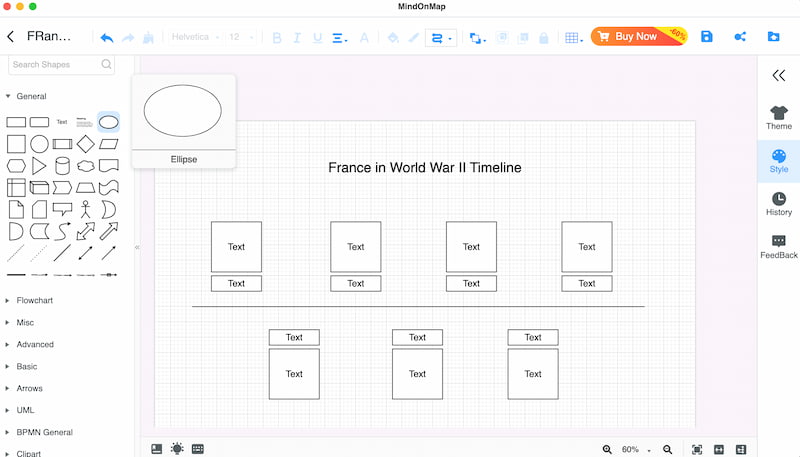Select the Ellipse shape in General palette
The image size is (800, 457).
point(109,122)
